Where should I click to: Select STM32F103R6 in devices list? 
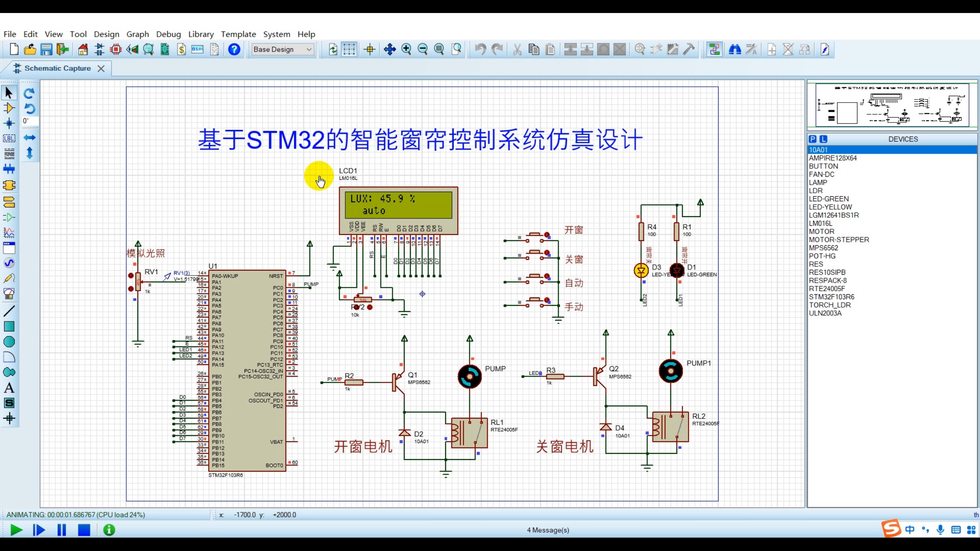831,297
